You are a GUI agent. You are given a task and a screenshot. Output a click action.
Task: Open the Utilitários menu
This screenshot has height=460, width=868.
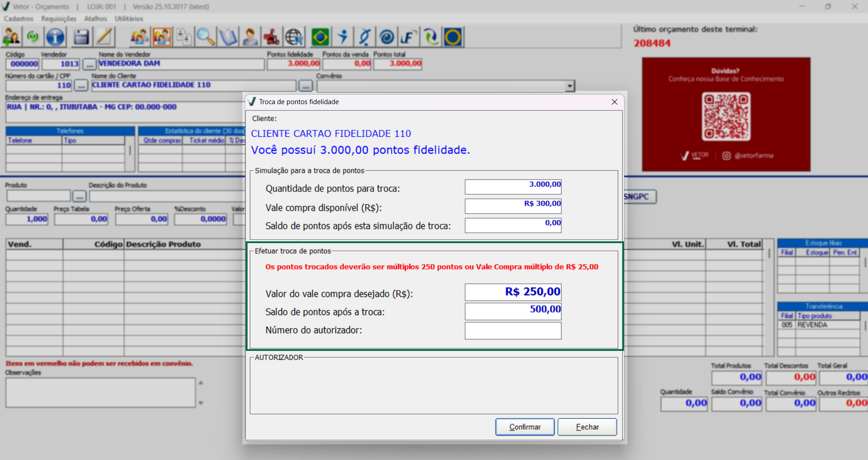click(129, 19)
